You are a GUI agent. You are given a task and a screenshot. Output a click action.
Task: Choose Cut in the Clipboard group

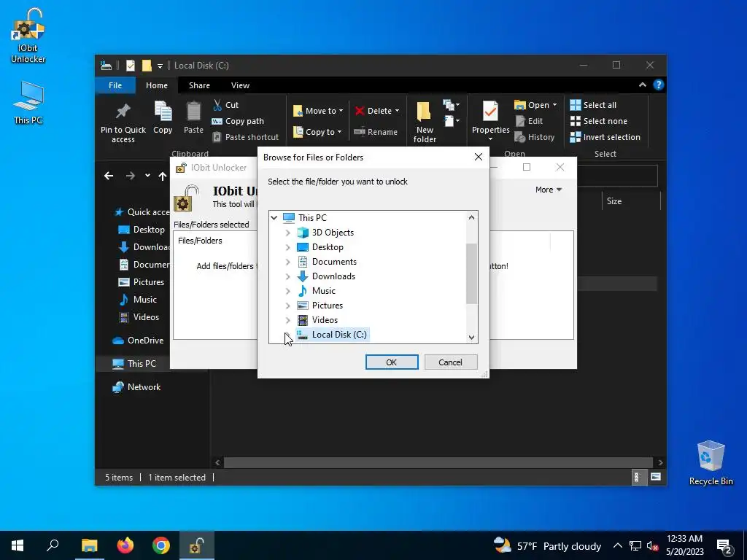tap(226, 105)
